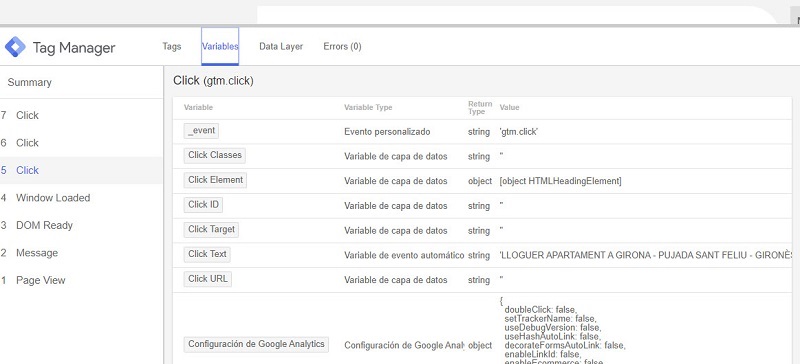Image resolution: width=800 pixels, height=364 pixels.
Task: Click the Variable column header
Action: 198,108
